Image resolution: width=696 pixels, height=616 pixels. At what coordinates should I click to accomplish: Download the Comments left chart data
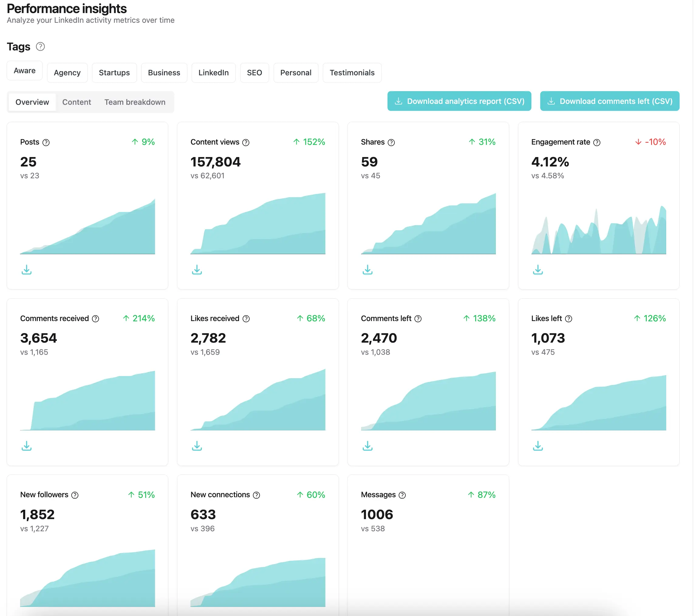pos(367,446)
